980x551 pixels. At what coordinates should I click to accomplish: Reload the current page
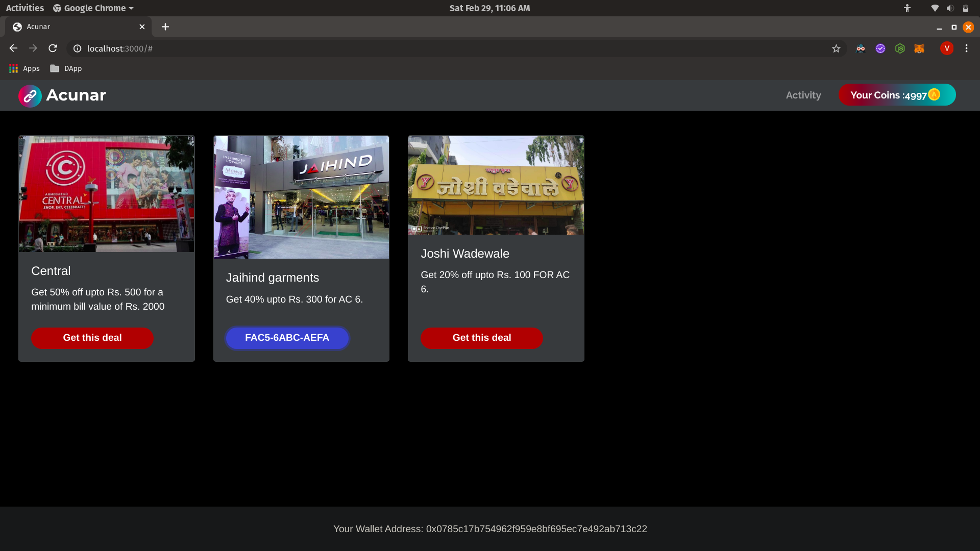point(53,48)
